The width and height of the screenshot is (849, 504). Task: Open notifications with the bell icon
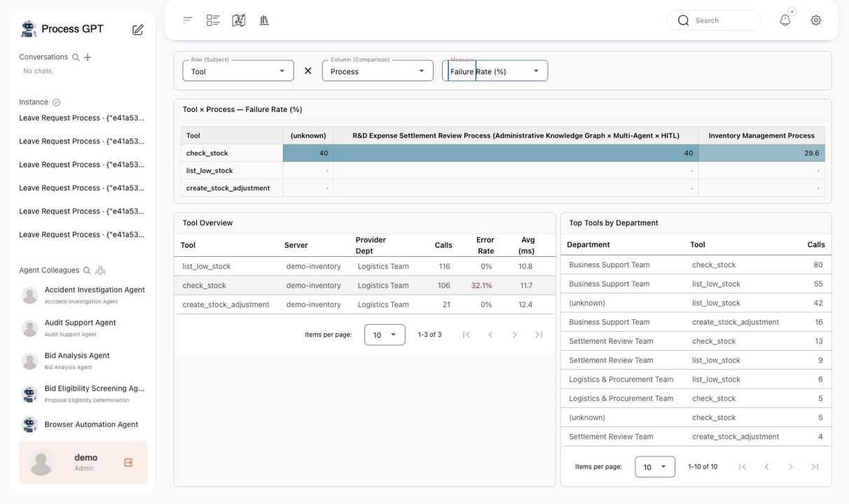[x=785, y=20]
